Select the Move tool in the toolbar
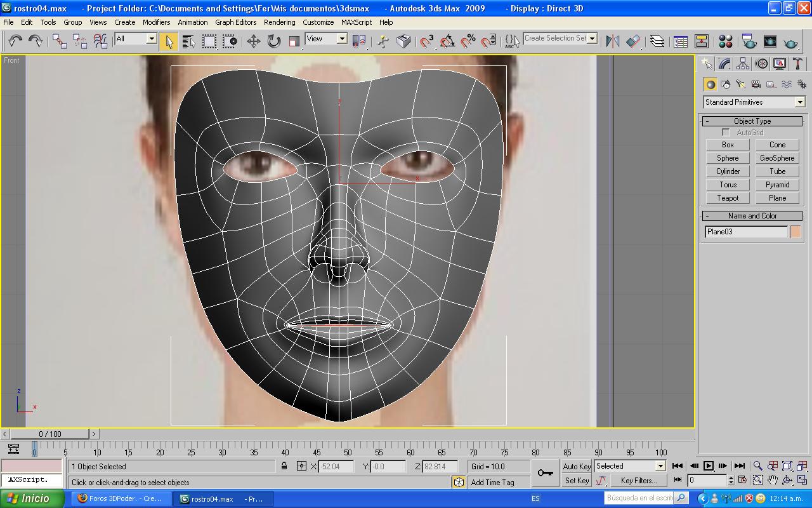 coord(254,41)
